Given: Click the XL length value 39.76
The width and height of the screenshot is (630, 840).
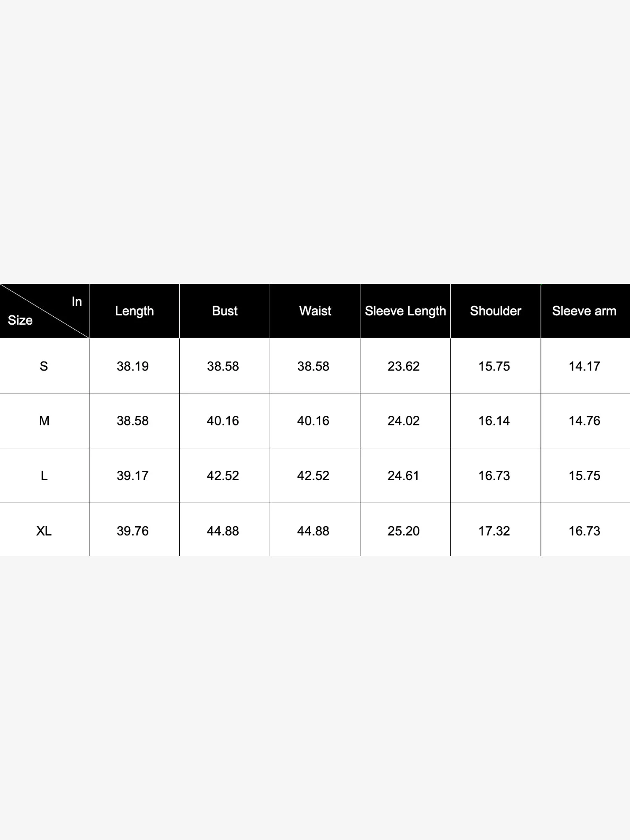Looking at the screenshot, I should point(133,531).
